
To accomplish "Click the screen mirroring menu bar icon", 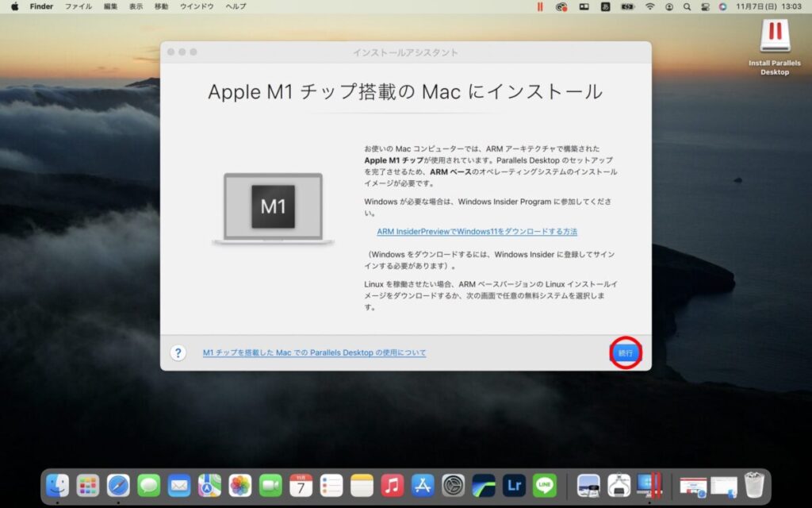I will click(584, 6).
